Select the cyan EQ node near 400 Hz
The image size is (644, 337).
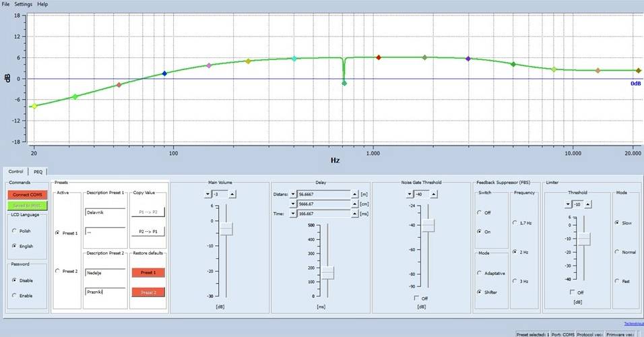pyautogui.click(x=294, y=59)
